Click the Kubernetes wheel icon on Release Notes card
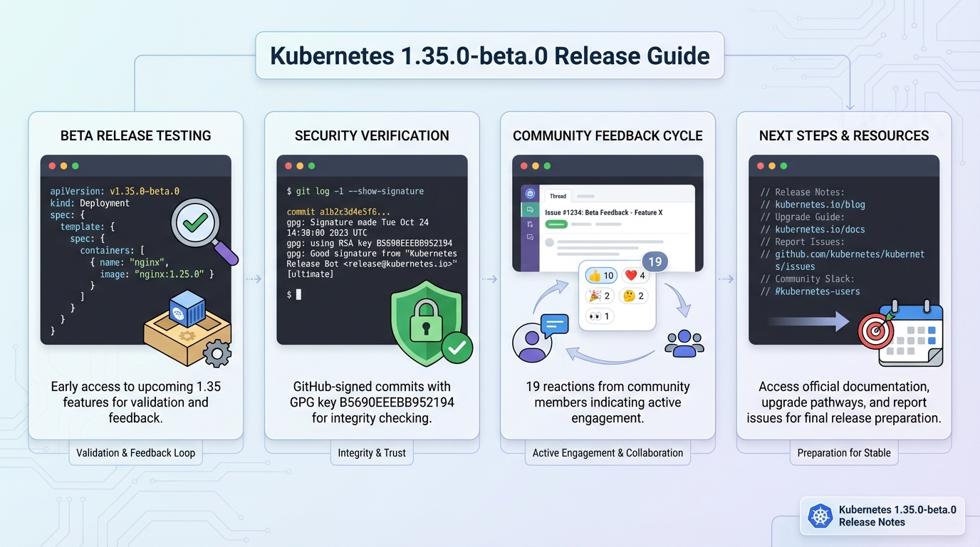Image resolution: width=980 pixels, height=547 pixels. click(x=820, y=516)
